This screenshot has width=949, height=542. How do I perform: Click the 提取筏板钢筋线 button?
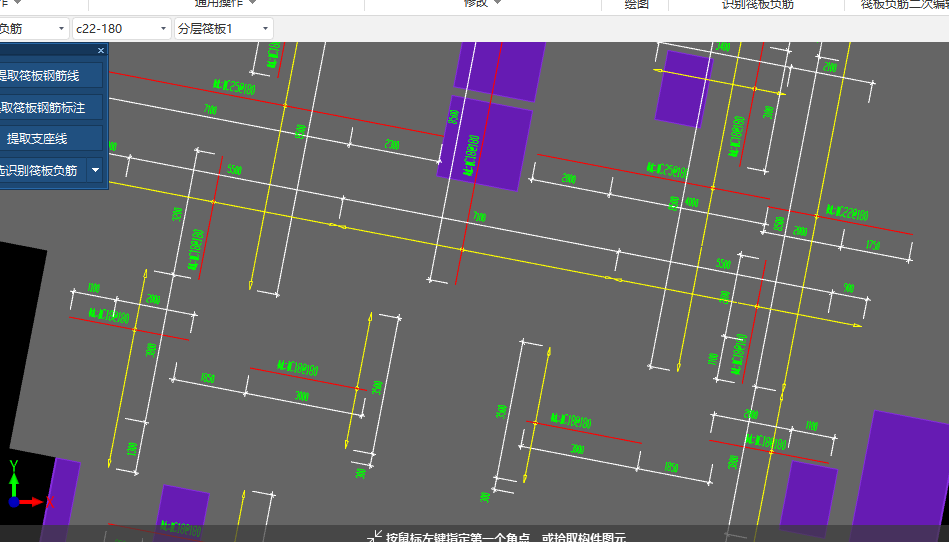point(50,75)
